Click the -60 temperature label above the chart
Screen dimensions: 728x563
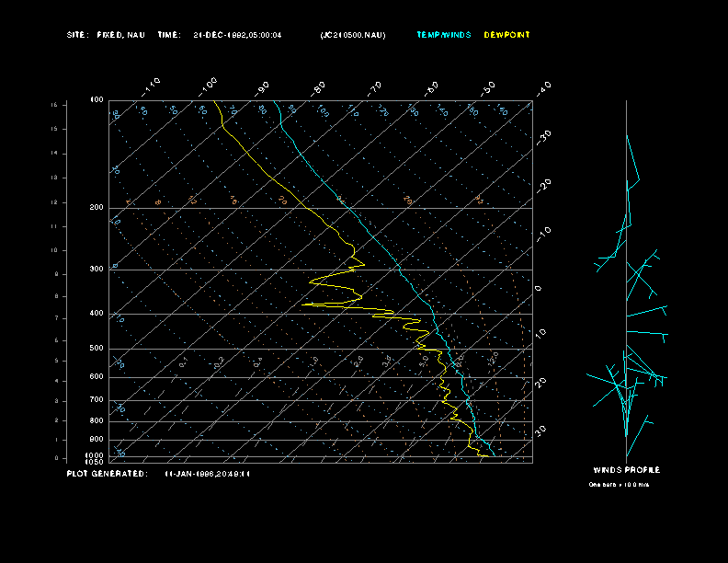click(x=431, y=88)
